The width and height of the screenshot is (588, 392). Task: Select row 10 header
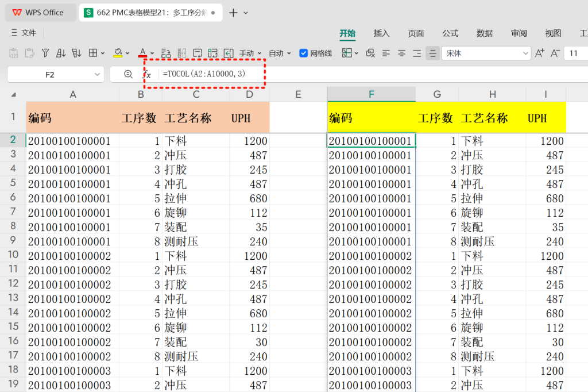point(13,255)
